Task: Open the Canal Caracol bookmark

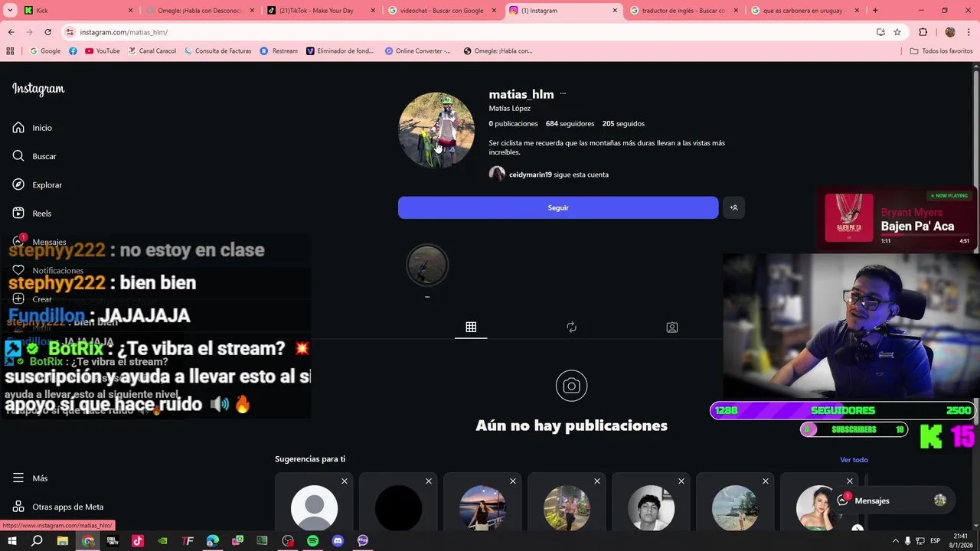Action: (152, 51)
